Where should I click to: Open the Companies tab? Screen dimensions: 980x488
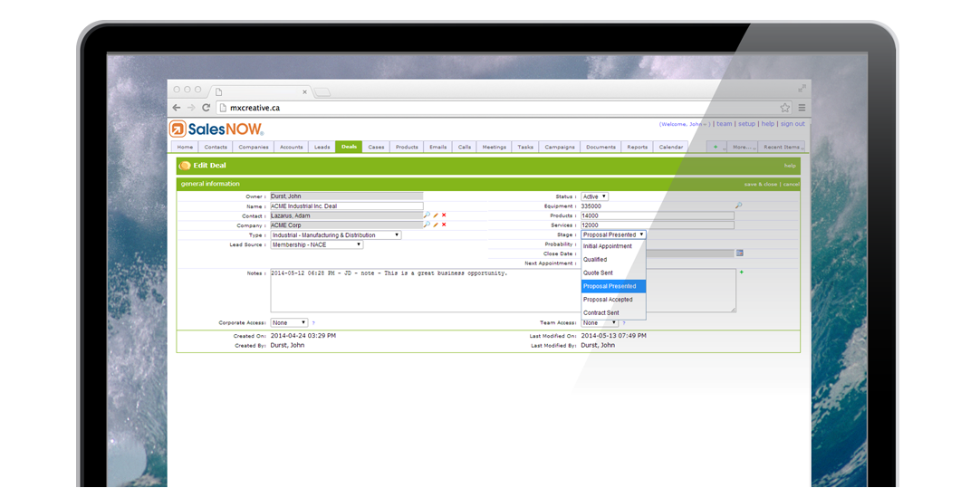pos(253,147)
